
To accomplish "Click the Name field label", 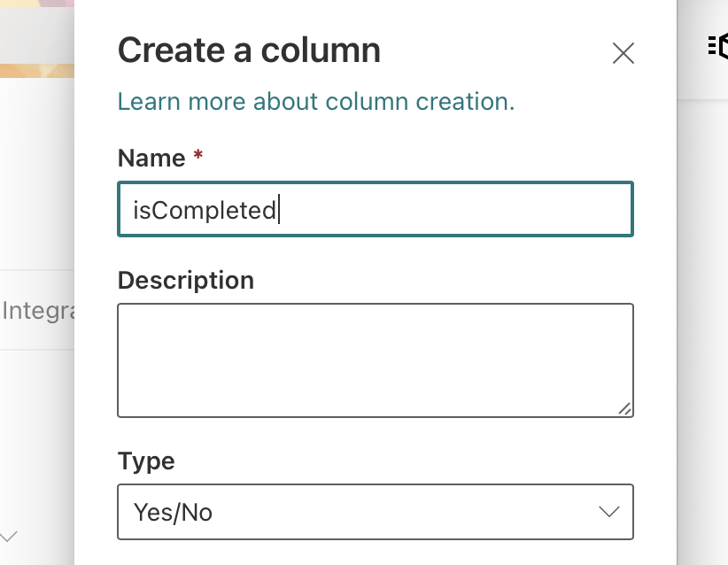I will [151, 159].
